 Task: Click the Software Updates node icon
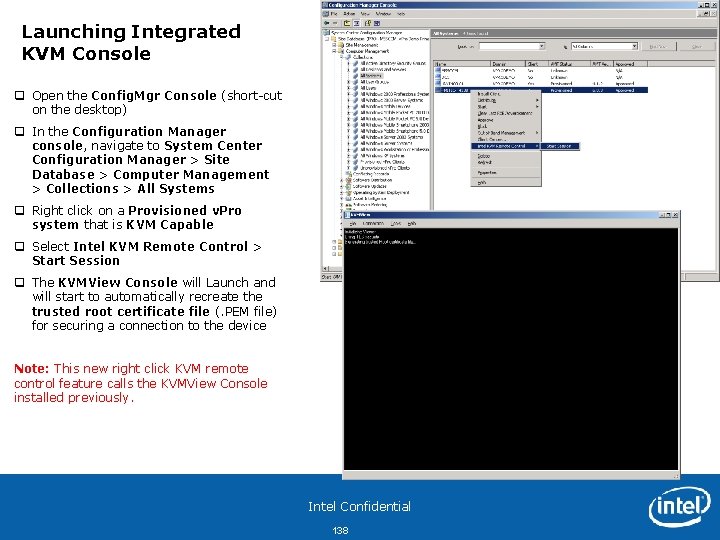349,186
